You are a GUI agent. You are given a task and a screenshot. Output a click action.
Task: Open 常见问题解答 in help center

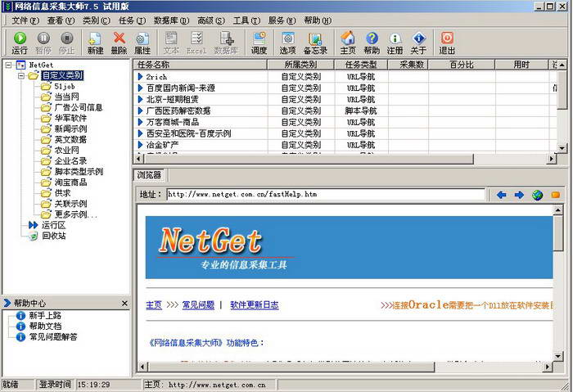point(47,336)
